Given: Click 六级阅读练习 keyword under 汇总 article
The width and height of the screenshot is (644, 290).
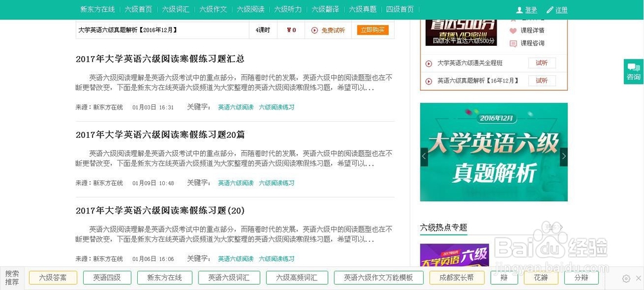Looking at the screenshot, I should pos(276,107).
